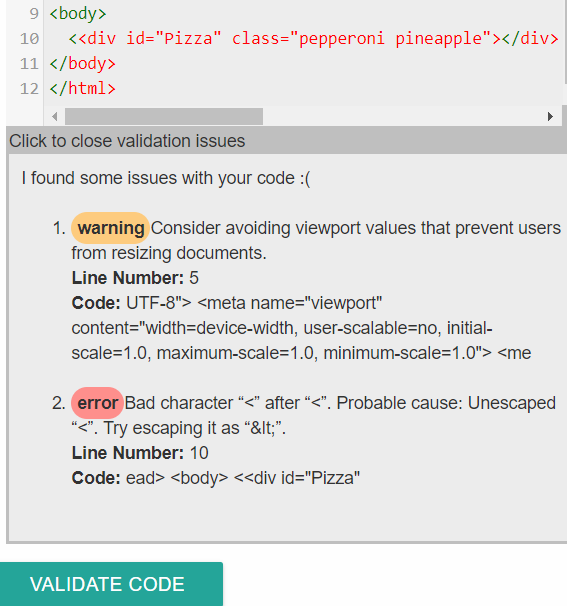Place the cursor in the opening body tag
This screenshot has width=567, height=606.
click(78, 14)
